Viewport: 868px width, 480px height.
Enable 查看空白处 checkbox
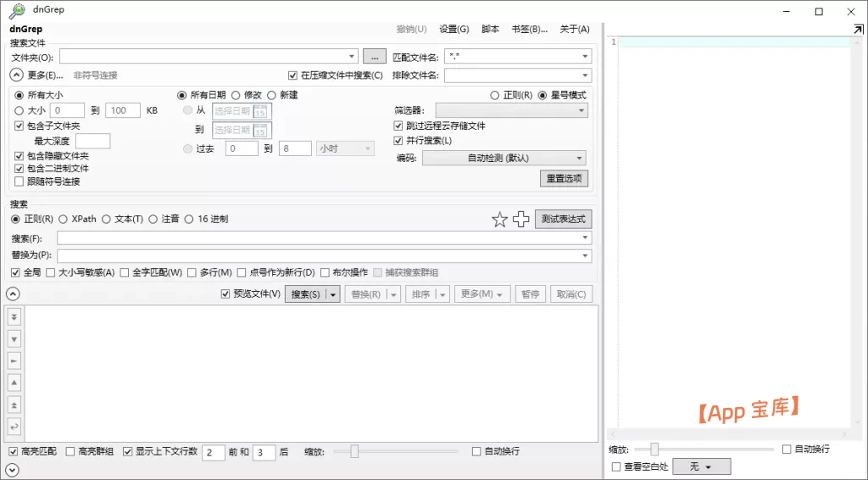[616, 466]
